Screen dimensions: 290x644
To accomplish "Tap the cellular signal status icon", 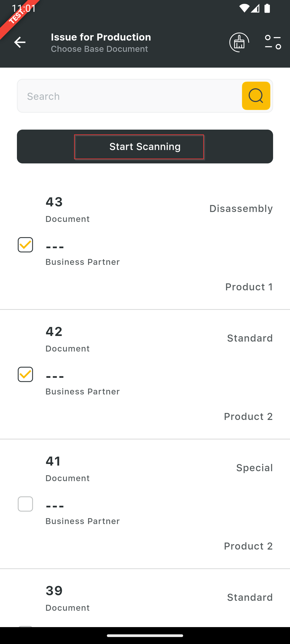I will point(255,9).
